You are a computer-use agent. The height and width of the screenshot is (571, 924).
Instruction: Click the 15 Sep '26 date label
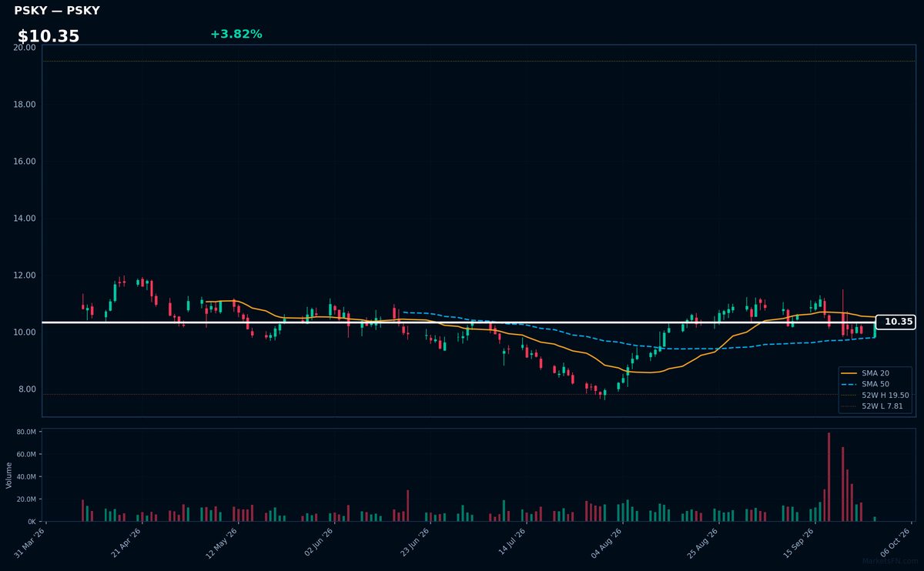[797, 542]
